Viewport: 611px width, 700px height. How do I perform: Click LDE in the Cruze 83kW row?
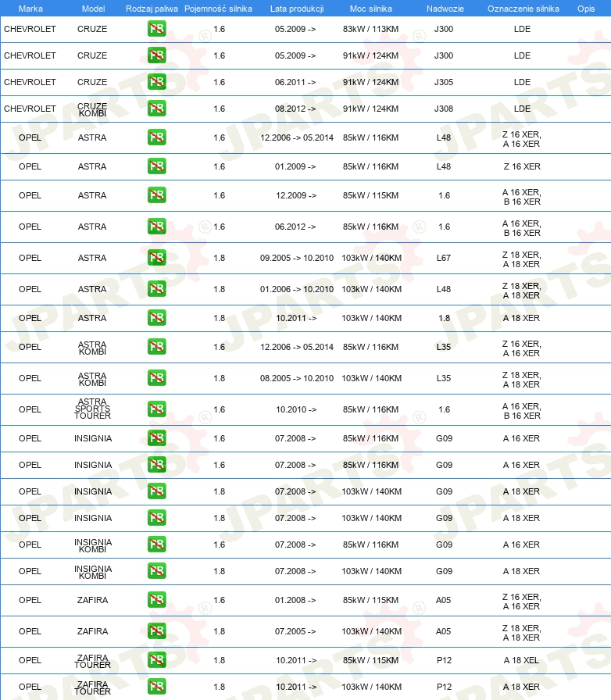pos(522,29)
